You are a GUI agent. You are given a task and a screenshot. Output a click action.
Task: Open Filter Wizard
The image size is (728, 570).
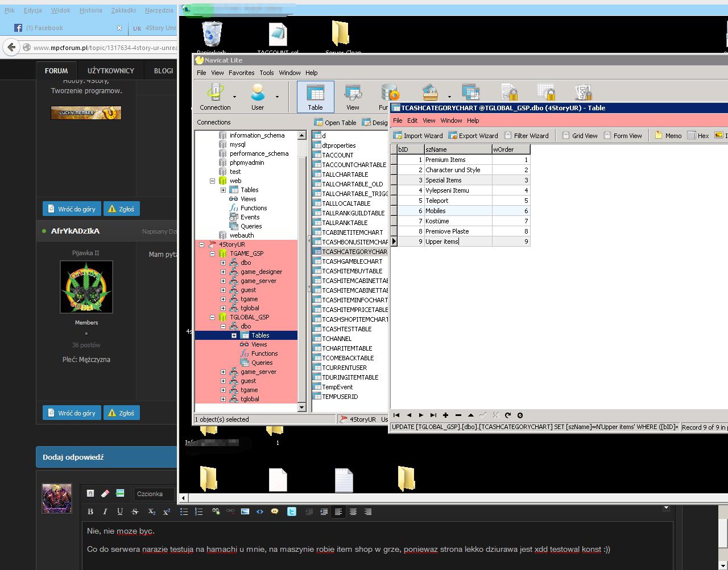pyautogui.click(x=526, y=136)
